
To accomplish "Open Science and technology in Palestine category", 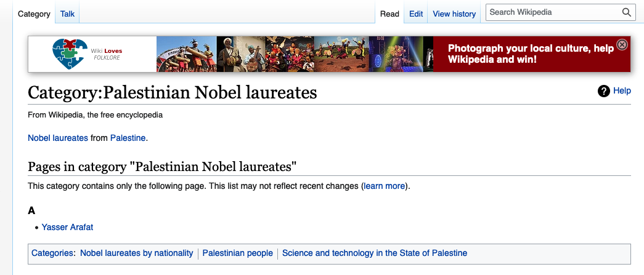I will click(x=375, y=253).
